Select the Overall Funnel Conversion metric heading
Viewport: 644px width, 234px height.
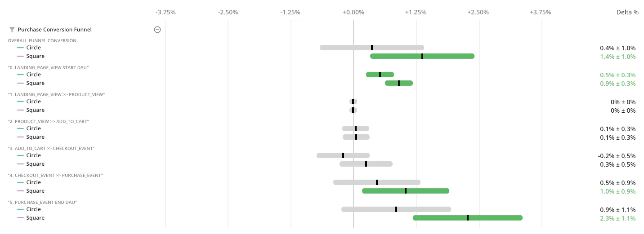point(42,40)
